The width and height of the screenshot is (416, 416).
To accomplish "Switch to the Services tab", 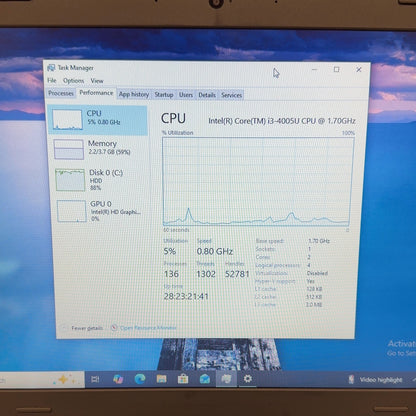I will point(231,95).
